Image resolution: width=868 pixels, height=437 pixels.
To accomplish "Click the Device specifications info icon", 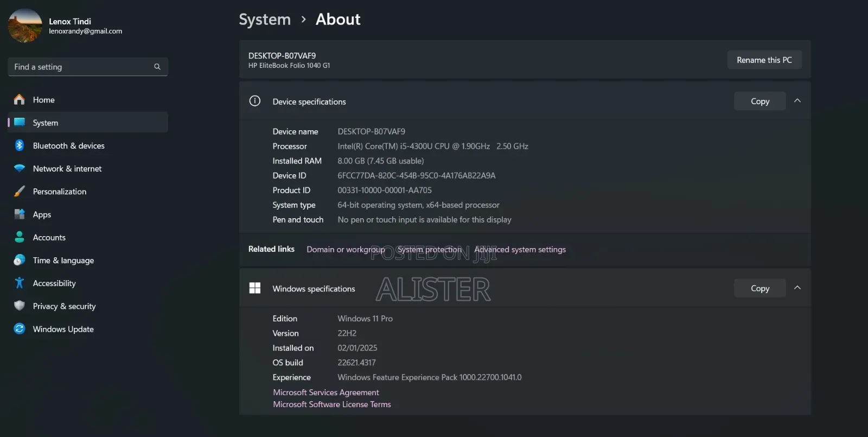I will click(255, 101).
